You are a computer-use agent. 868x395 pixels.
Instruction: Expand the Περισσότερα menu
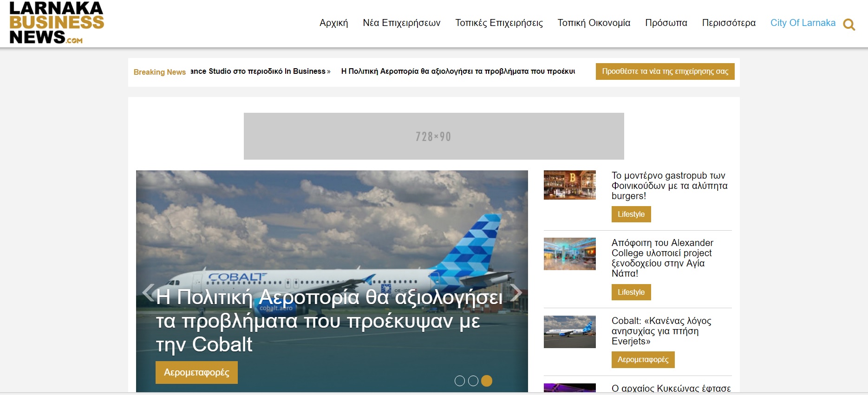click(x=729, y=23)
